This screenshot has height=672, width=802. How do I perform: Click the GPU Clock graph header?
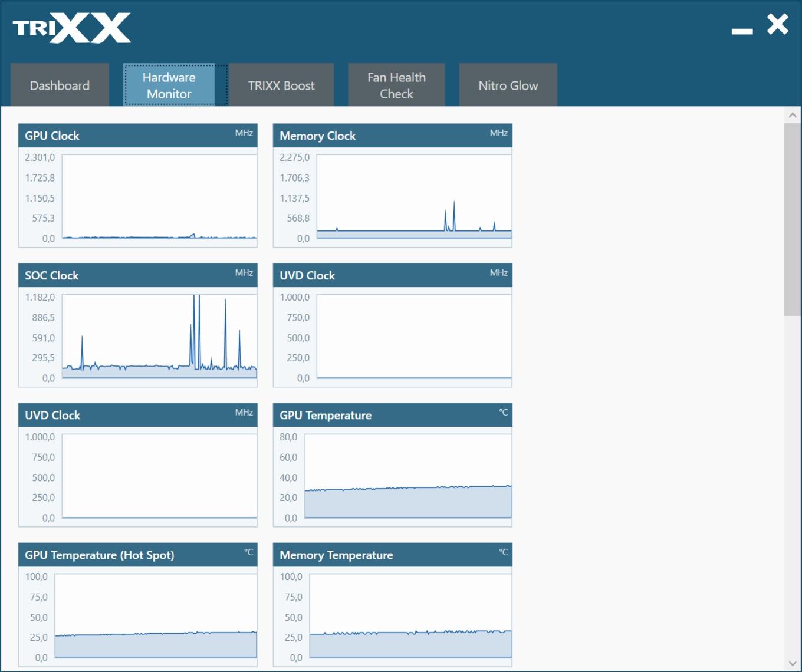tap(138, 136)
